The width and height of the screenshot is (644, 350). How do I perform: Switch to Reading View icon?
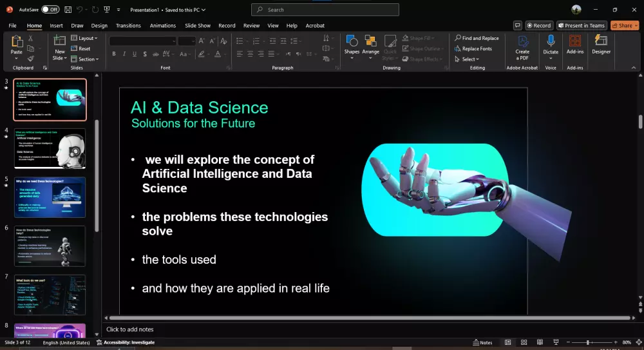pyautogui.click(x=540, y=342)
